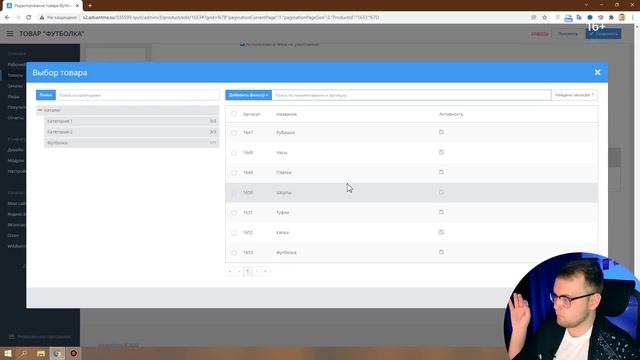The width and height of the screenshot is (640, 360).
Task: Check the row checkbox for Платье
Action: [234, 173]
